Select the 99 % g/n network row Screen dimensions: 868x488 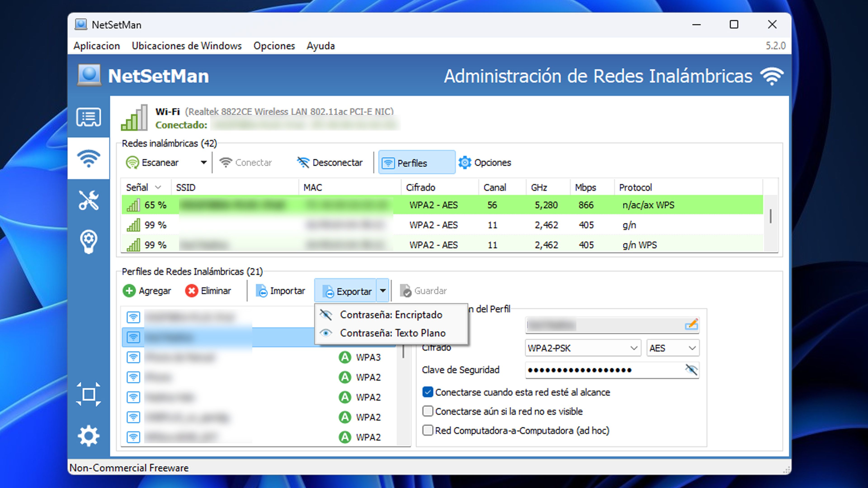[x=442, y=225]
